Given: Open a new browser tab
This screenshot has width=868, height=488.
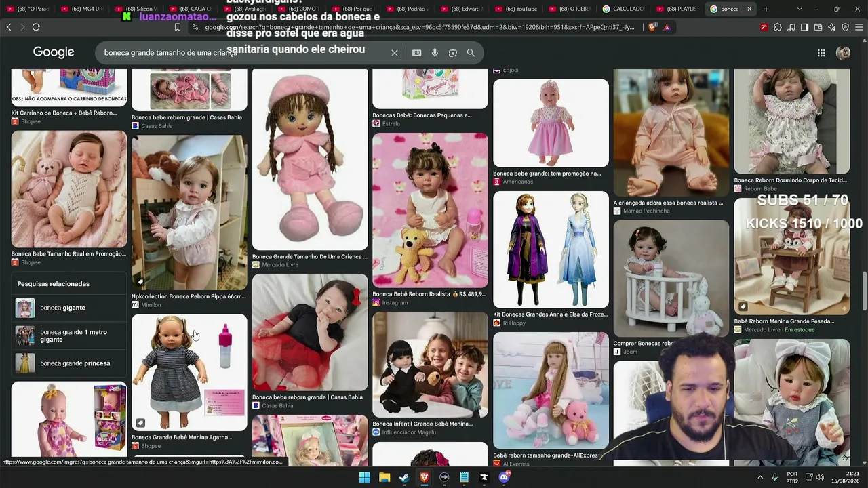Looking at the screenshot, I should 766,9.
